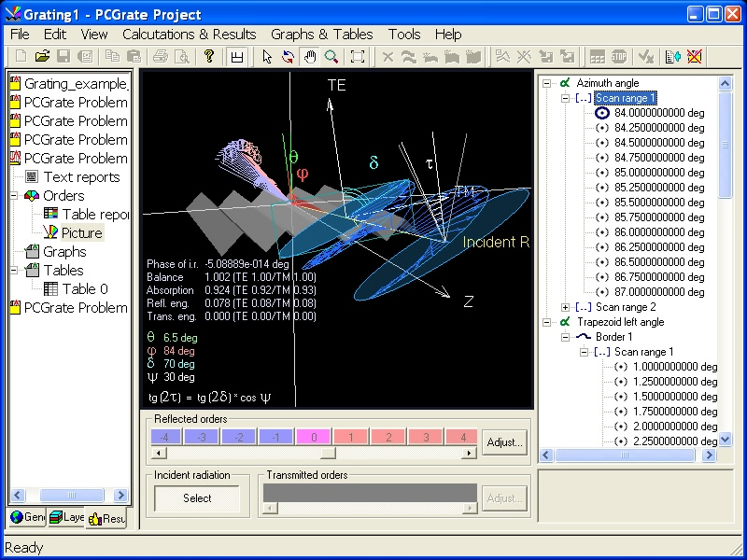The image size is (747, 560).
Task: Open the Edit menu
Action: pyautogui.click(x=55, y=35)
